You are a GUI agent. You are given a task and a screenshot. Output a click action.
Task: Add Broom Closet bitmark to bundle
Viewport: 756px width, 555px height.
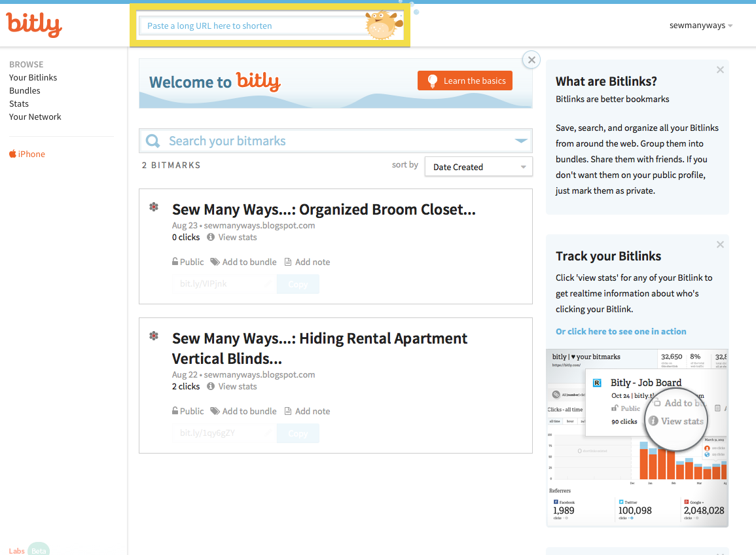pyautogui.click(x=243, y=262)
